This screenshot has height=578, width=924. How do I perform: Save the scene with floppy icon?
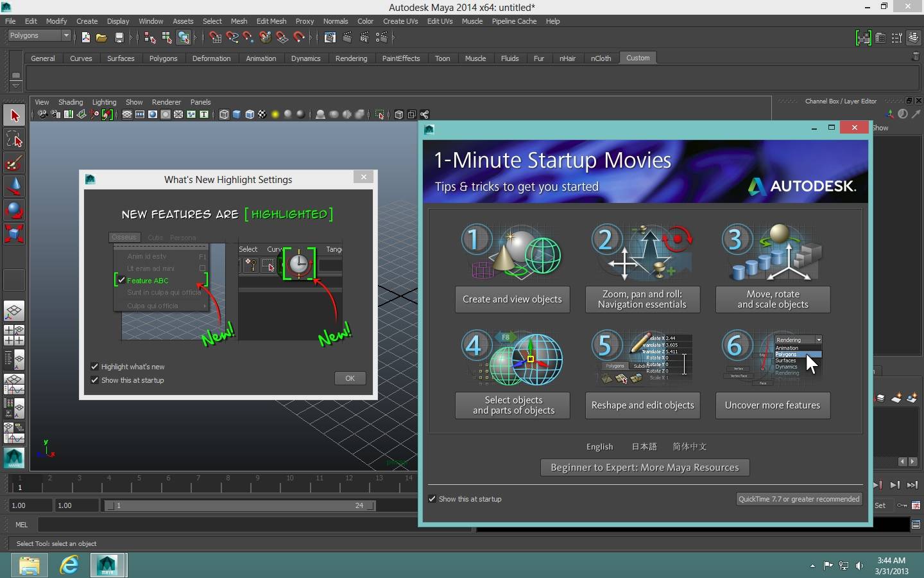(x=119, y=38)
